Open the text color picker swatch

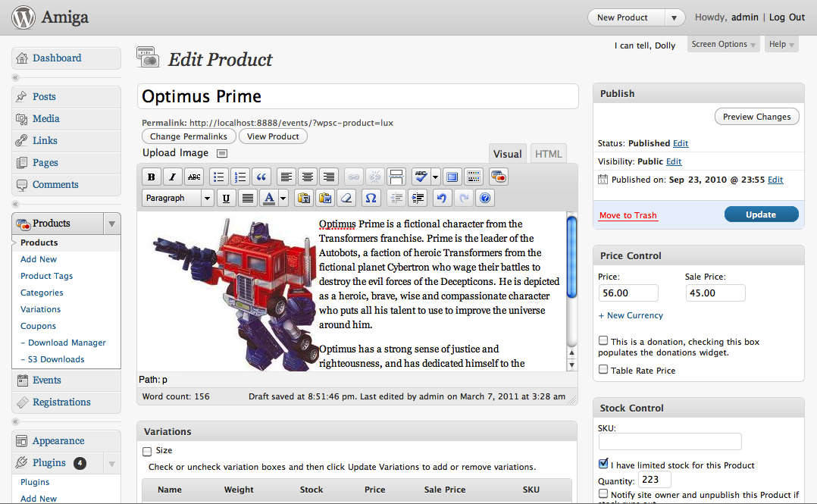(269, 198)
